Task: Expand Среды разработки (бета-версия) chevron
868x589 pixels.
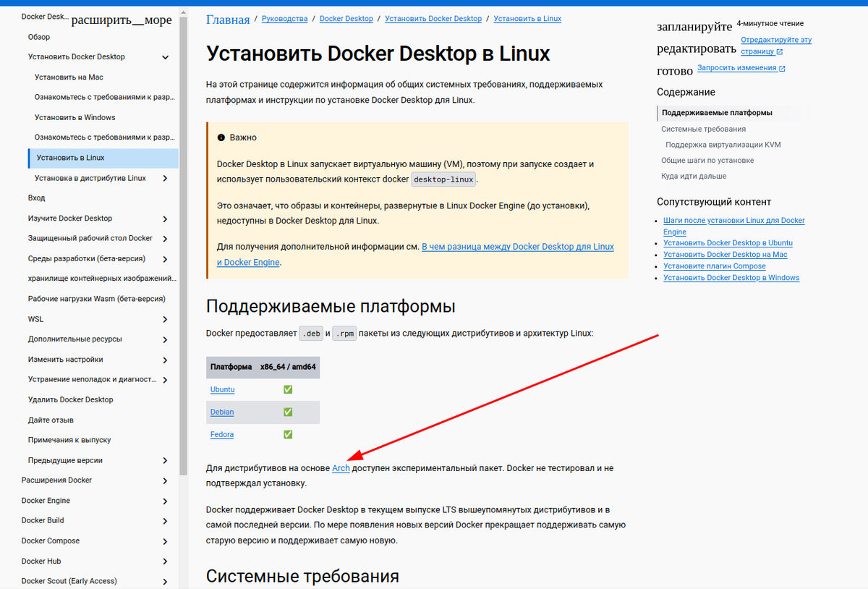Action: (x=166, y=259)
